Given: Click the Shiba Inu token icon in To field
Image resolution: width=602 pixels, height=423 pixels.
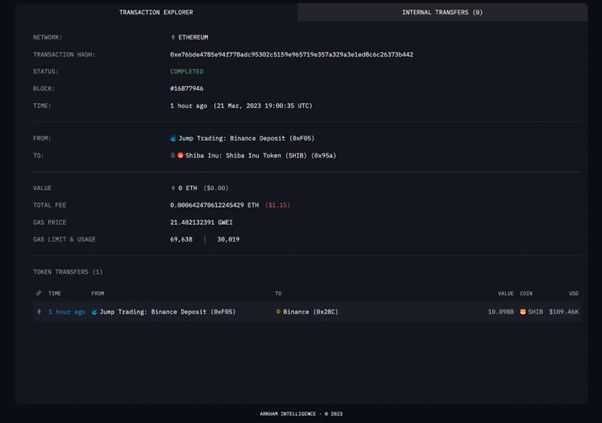Looking at the screenshot, I should pos(181,156).
